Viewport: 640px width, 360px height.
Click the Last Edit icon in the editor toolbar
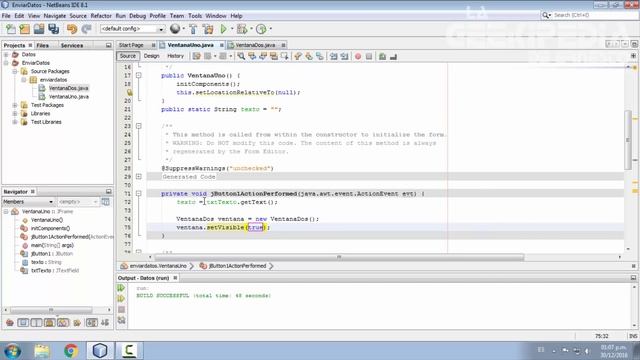tap(197, 56)
